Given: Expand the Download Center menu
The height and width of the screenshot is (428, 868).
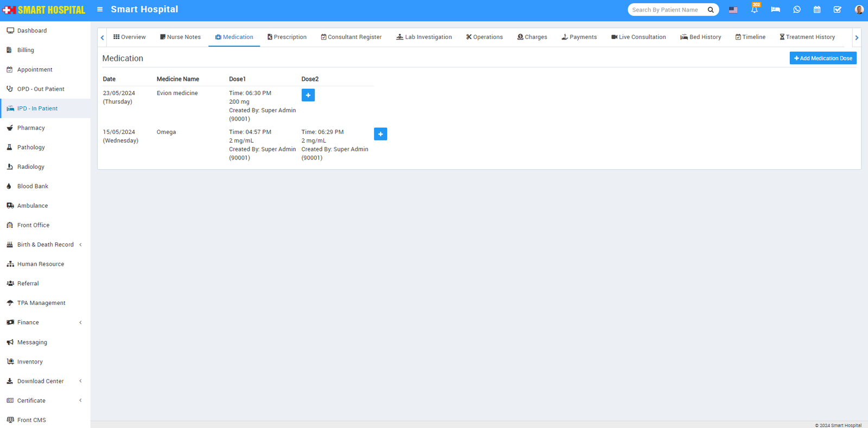Looking at the screenshot, I should pos(41,381).
